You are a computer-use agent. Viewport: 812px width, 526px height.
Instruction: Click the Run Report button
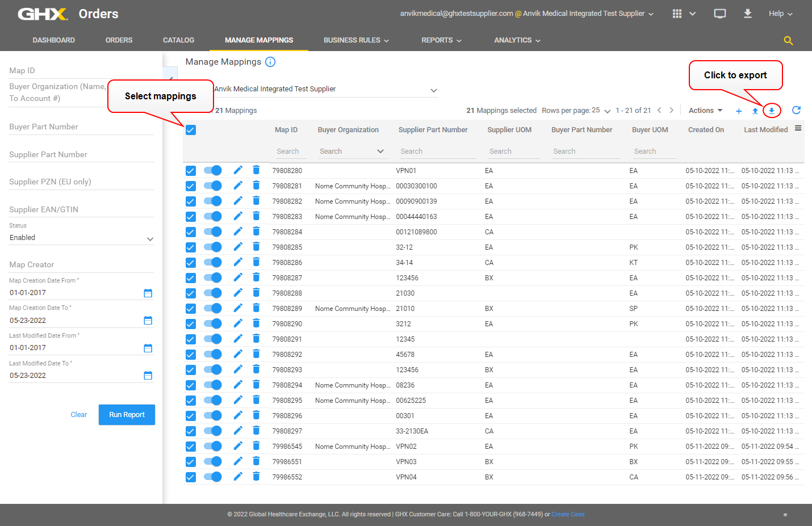coord(127,415)
